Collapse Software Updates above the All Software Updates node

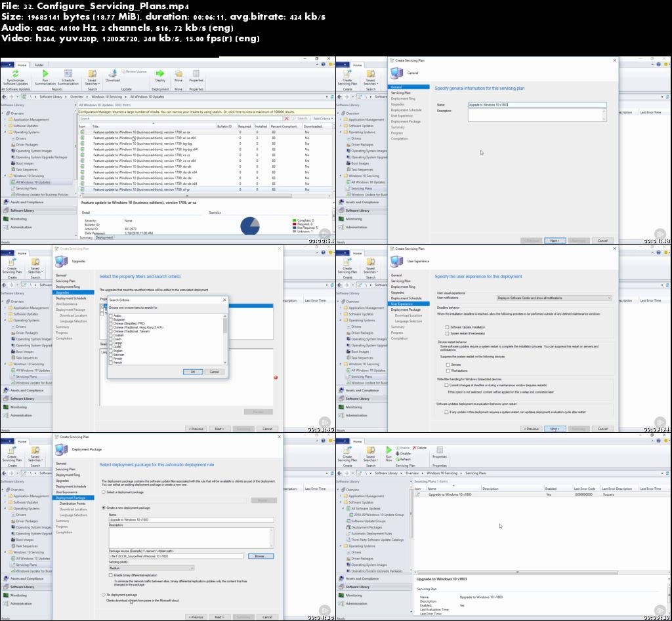pos(341,502)
